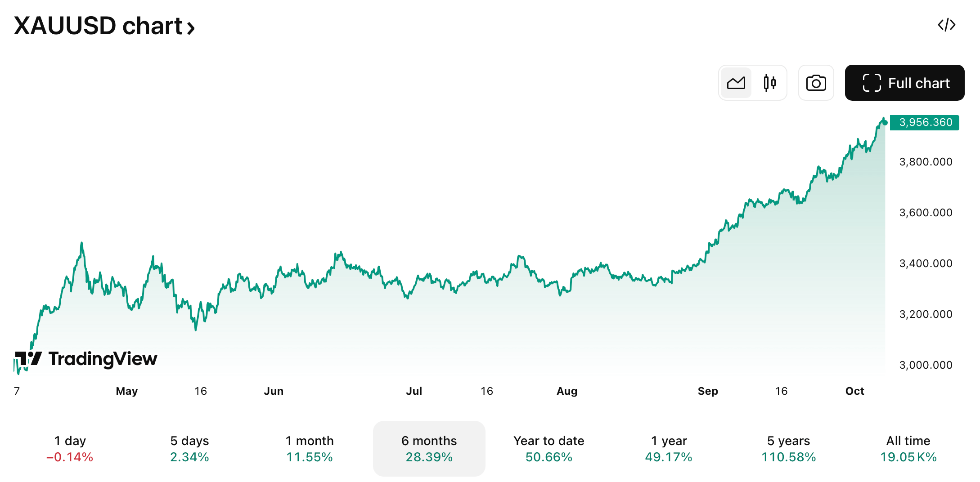
Task: Open the Full chart button
Action: pos(904,83)
